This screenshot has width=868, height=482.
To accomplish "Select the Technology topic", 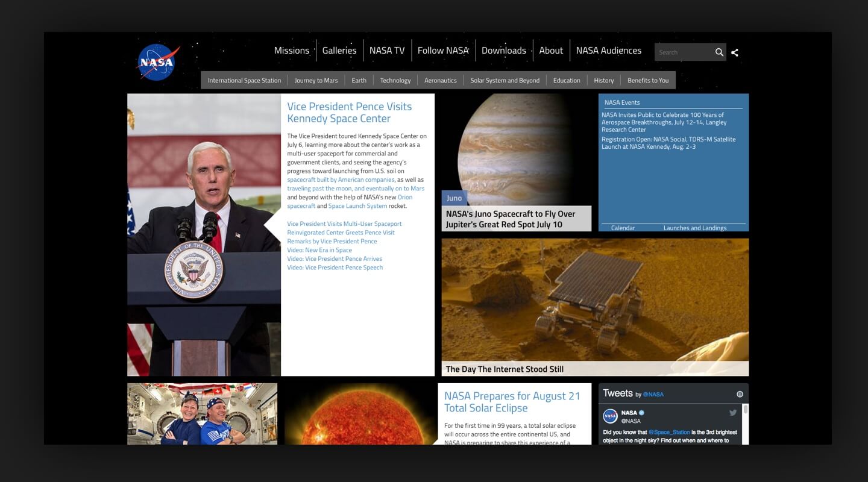I will coord(395,80).
